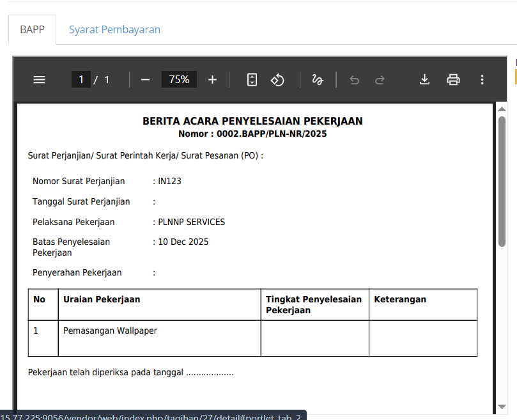Click the Berita Acara Penyelesaian Pekerjaan heading

click(252, 121)
